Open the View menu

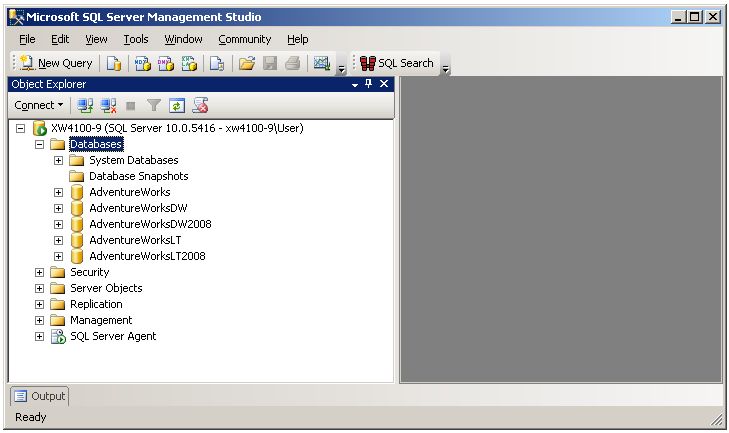pos(96,40)
